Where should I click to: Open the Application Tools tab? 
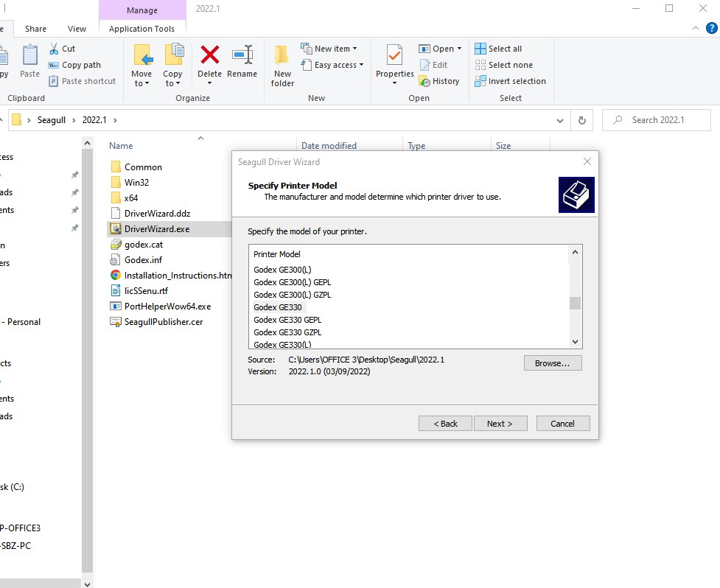click(x=142, y=29)
